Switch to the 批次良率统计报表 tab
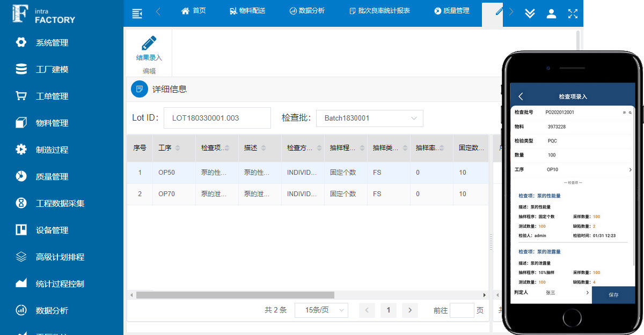Image resolution: width=644 pixels, height=335 pixels. [379, 11]
